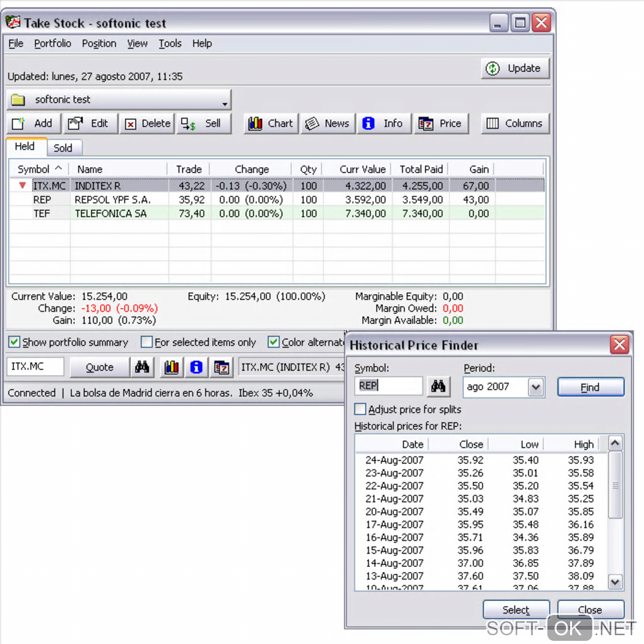Screen dimensions: 644x644
Task: Click the chart icon in quote bar
Action: click(172, 367)
